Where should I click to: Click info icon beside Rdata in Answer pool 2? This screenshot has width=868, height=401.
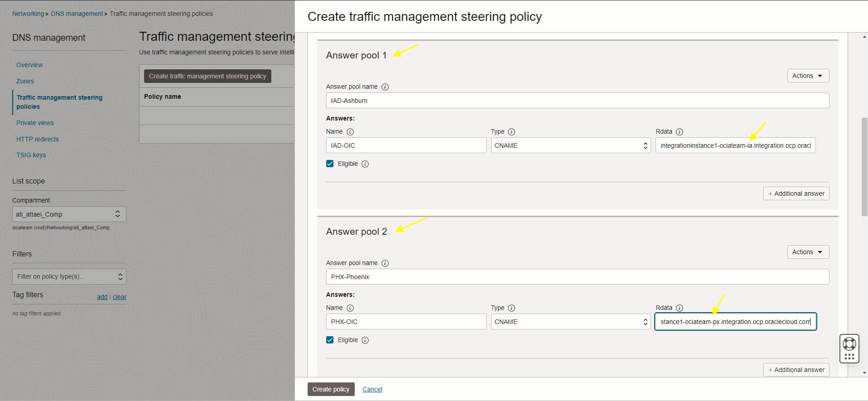[x=680, y=308]
